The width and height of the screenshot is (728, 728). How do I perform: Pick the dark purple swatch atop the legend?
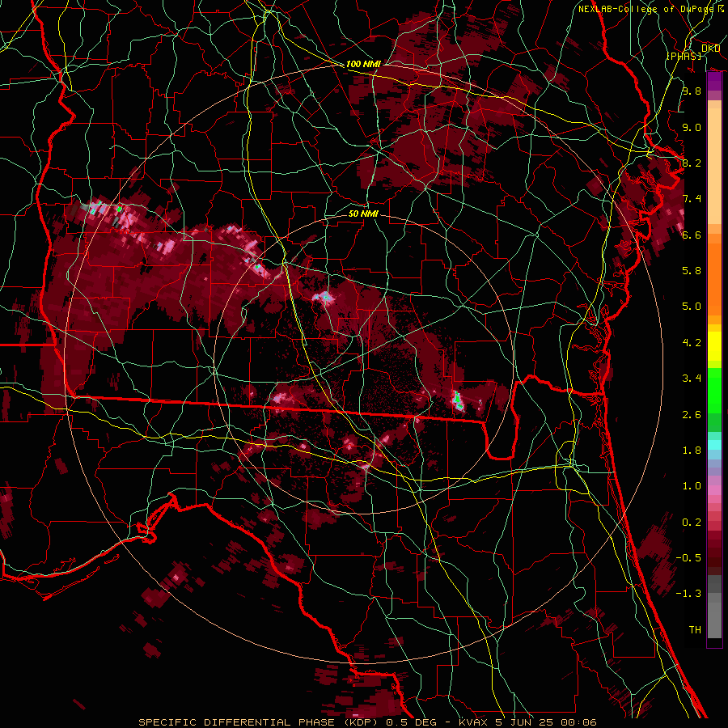(714, 81)
